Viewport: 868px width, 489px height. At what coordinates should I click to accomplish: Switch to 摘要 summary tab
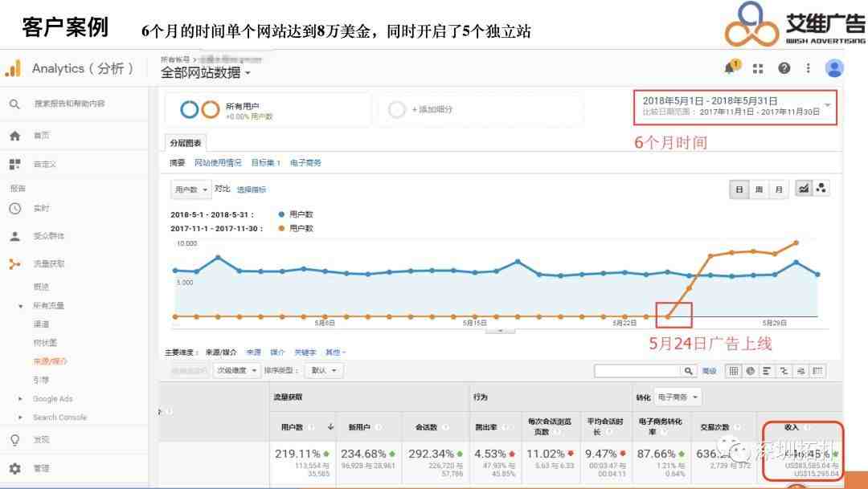tap(177, 163)
